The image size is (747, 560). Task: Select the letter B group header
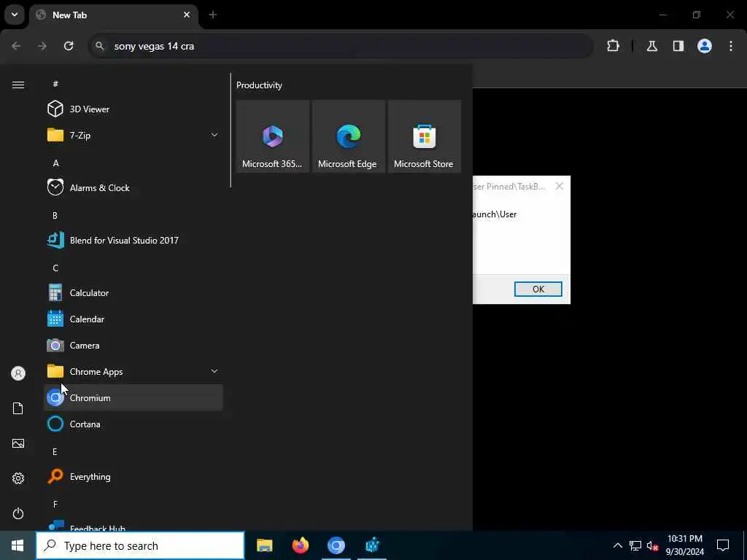pos(55,216)
